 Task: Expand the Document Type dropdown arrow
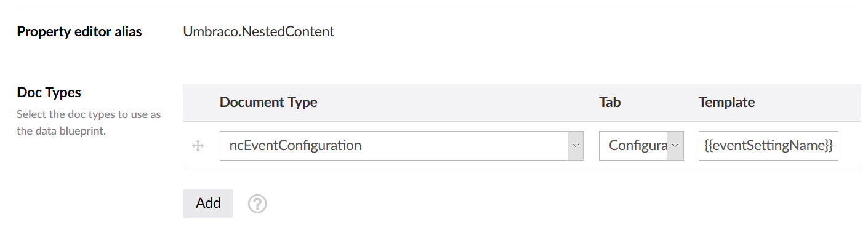point(576,146)
